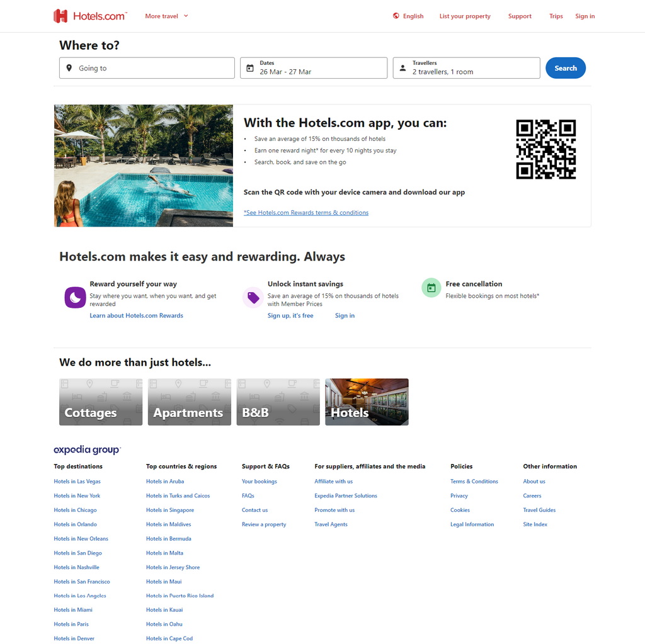Select the B&B category tile
Viewport: 645px width, 644px height.
click(x=278, y=402)
